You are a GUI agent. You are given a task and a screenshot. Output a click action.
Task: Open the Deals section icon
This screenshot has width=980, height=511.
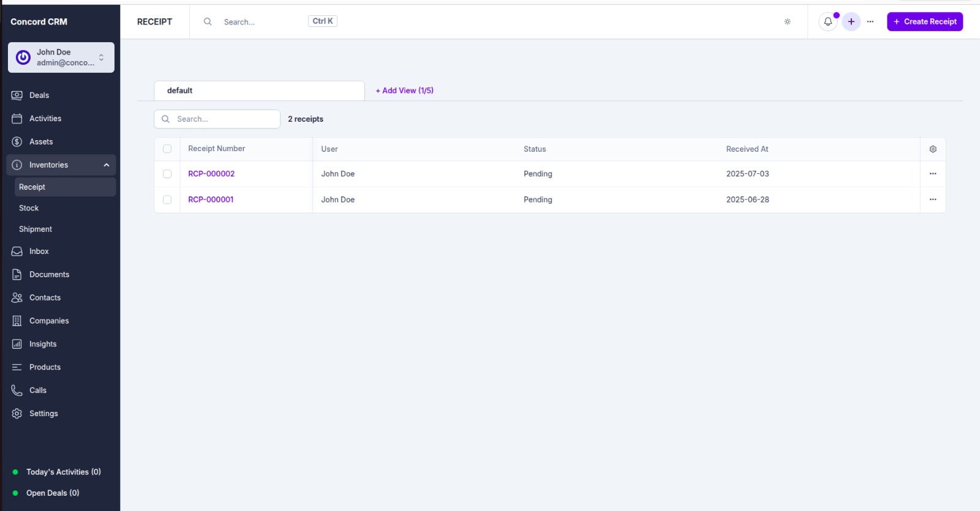tap(17, 95)
